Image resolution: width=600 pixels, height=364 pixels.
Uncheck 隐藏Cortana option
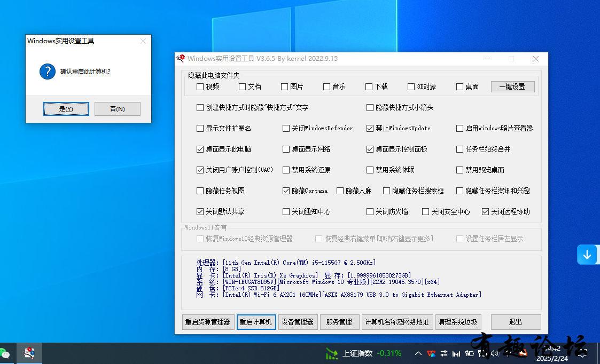[286, 191]
